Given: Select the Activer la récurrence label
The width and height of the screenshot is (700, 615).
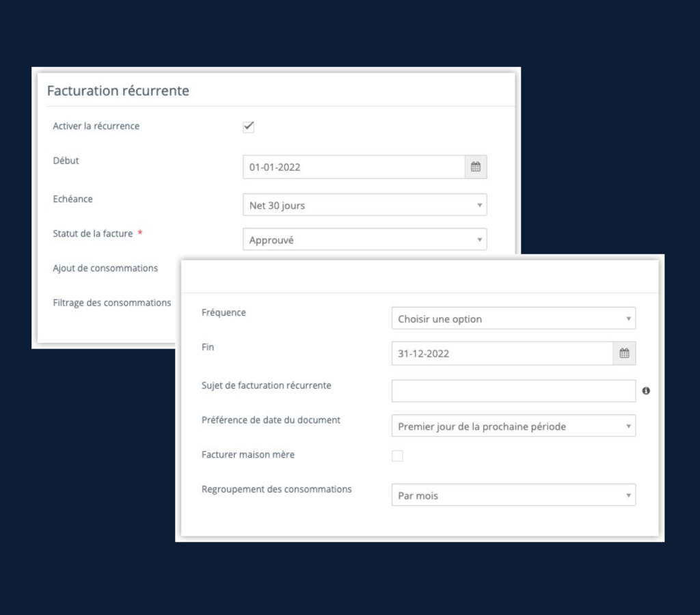Looking at the screenshot, I should click(x=96, y=126).
